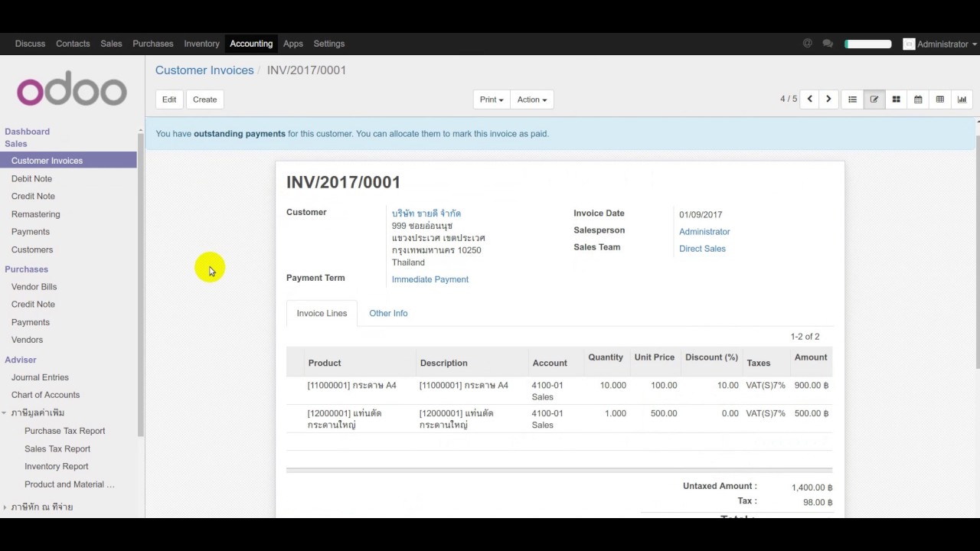This screenshot has height=551, width=980.
Task: Open the Accounting menu
Action: pos(251,44)
